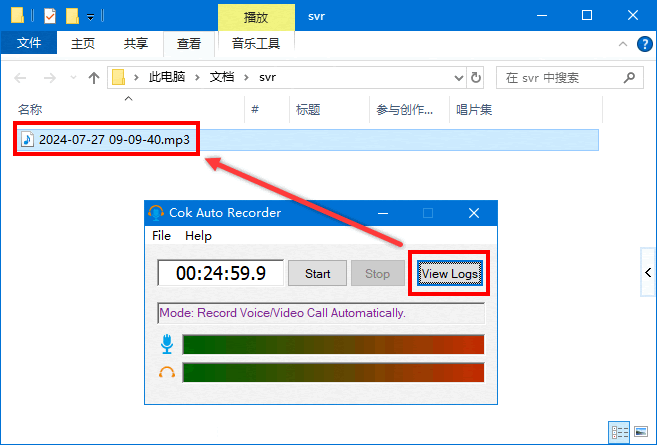Open quick access toolbar customize dropdown
Image resolution: width=657 pixels, height=445 pixels.
(91, 16)
